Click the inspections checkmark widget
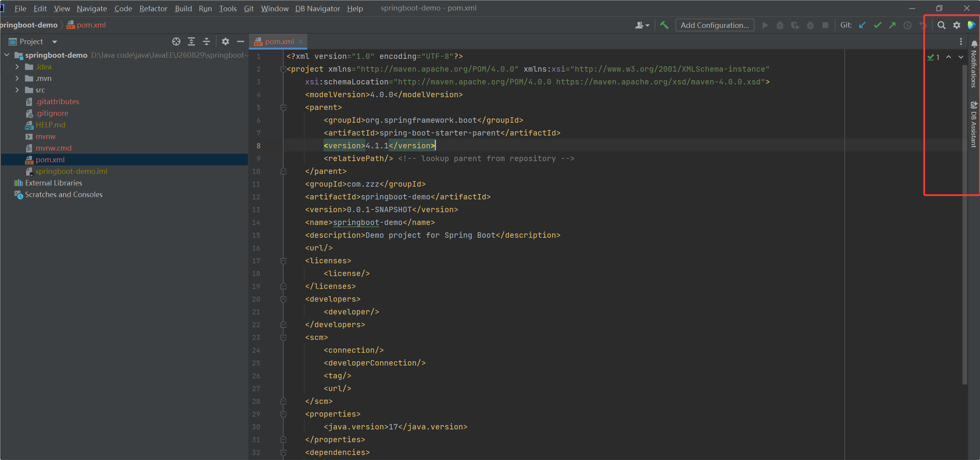This screenshot has height=460, width=980. tap(933, 57)
